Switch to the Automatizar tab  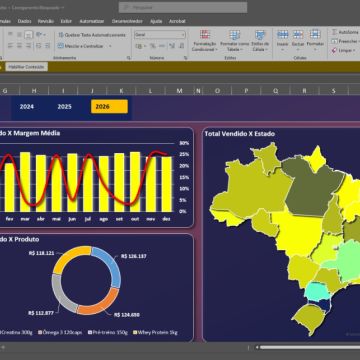pos(92,21)
